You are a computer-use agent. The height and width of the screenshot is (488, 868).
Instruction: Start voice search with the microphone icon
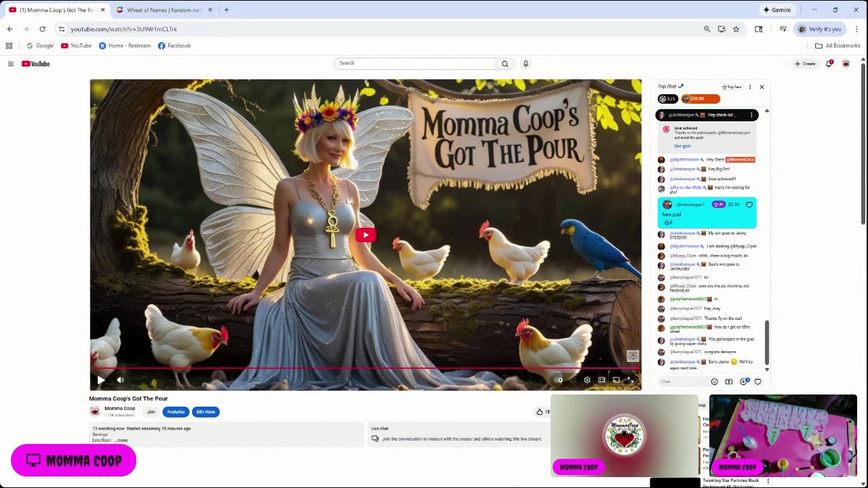pyautogui.click(x=526, y=64)
